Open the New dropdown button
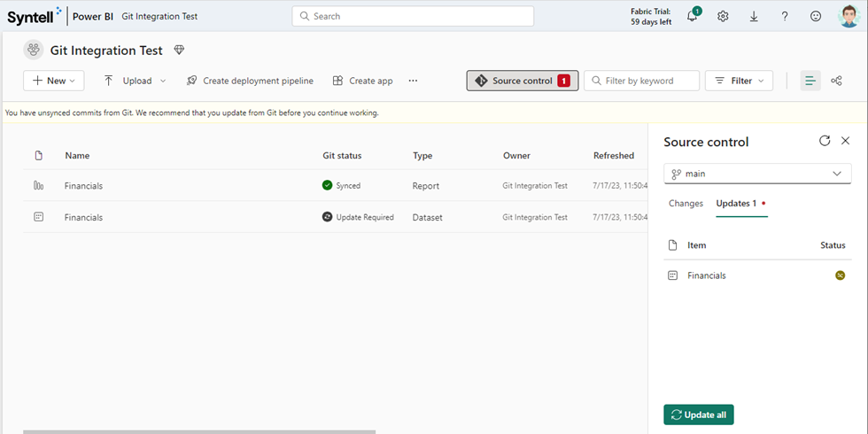 pos(54,81)
